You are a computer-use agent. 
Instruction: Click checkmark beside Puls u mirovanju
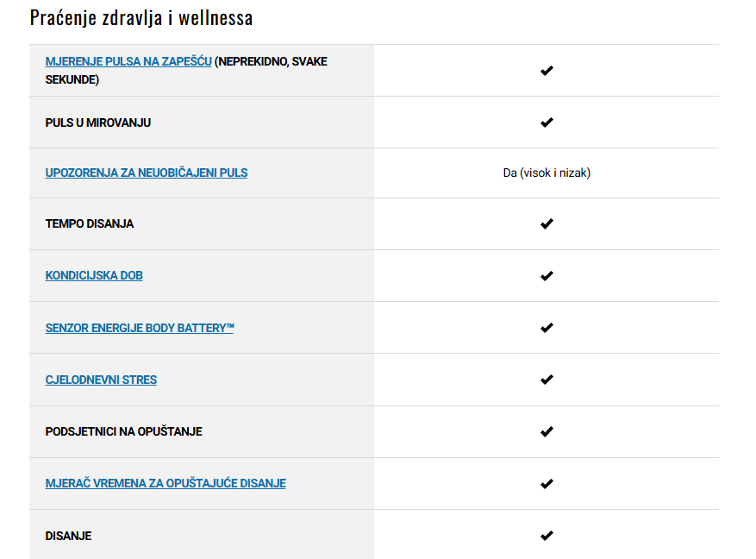[547, 122]
